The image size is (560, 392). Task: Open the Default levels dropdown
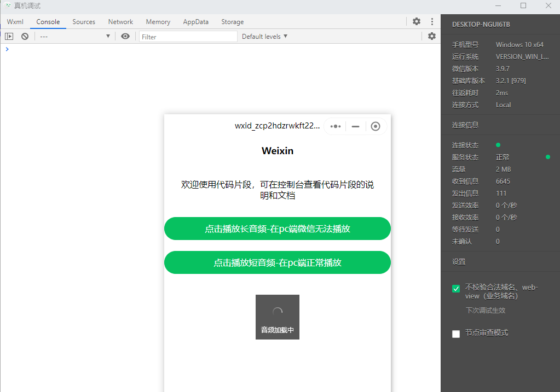coord(264,37)
